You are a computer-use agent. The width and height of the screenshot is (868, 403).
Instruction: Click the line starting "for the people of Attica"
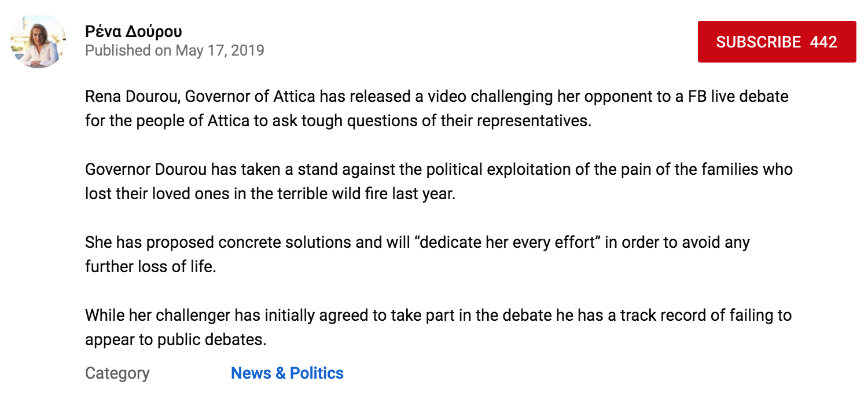(339, 122)
